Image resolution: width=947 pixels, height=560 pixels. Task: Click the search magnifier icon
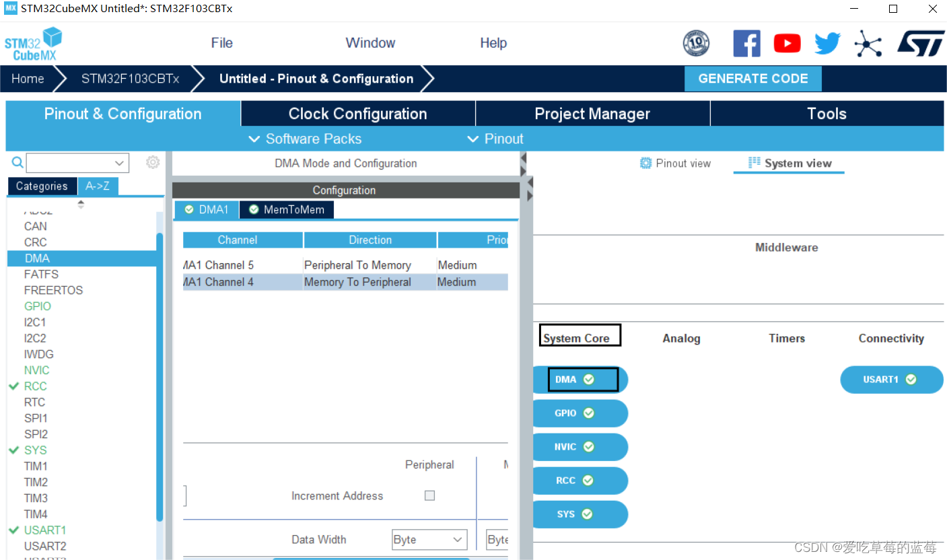pos(17,162)
